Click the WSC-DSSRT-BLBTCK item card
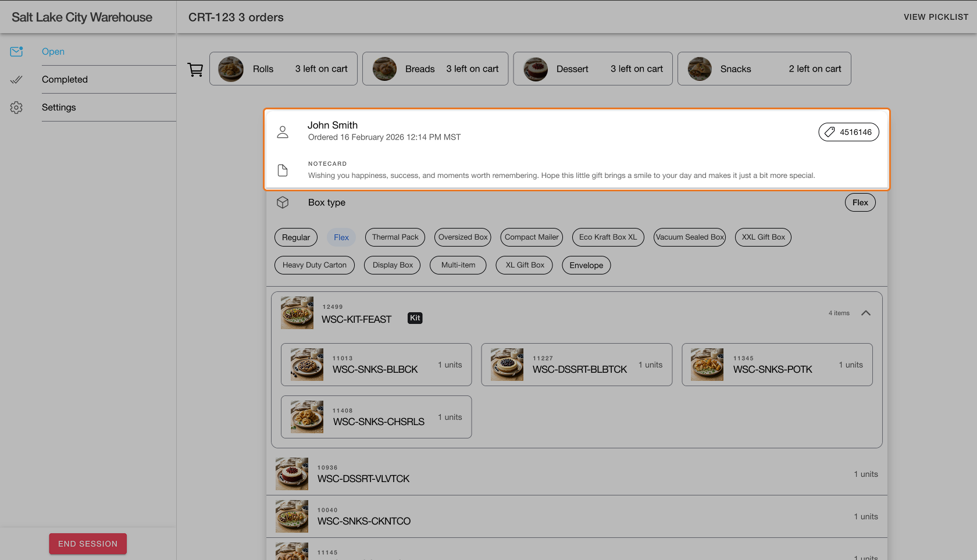 click(x=577, y=365)
